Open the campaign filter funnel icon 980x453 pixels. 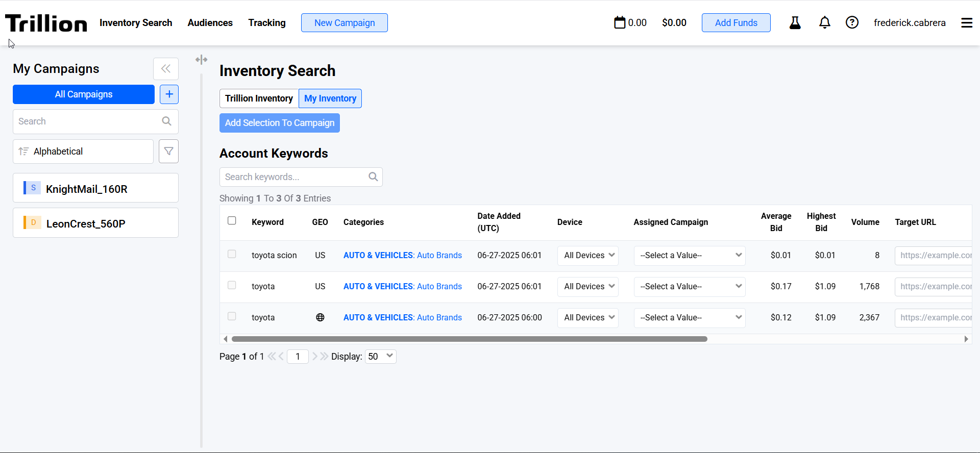point(168,152)
